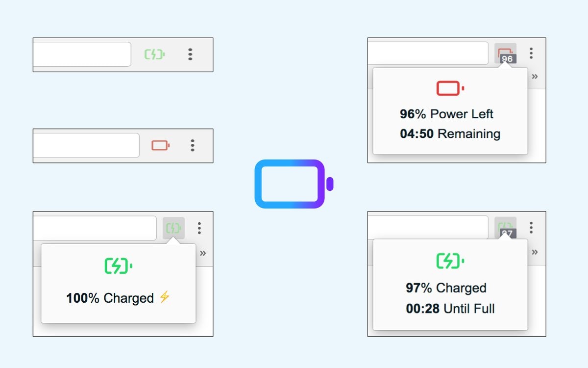Click the lightning bolt next to 100% Charged

[165, 297]
